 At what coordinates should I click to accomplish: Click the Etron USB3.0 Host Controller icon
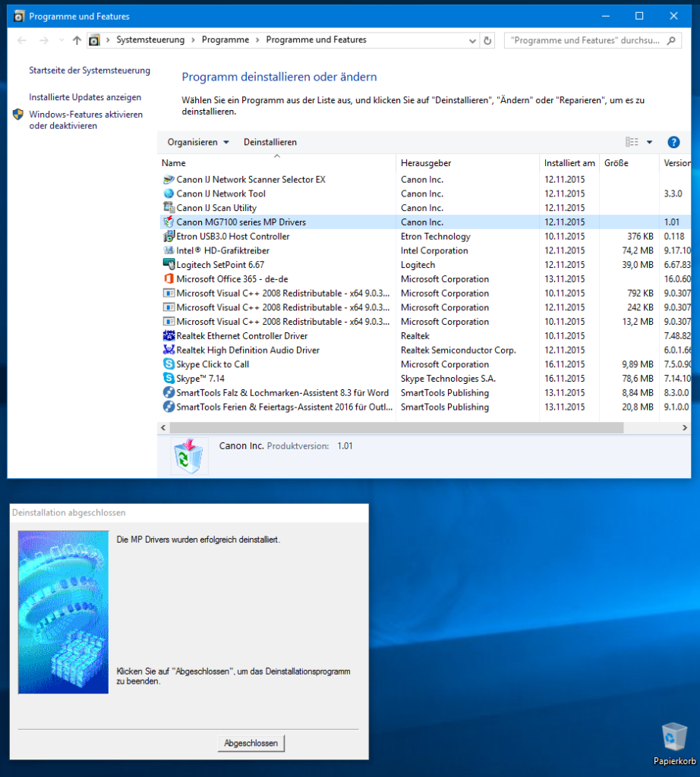tap(169, 237)
